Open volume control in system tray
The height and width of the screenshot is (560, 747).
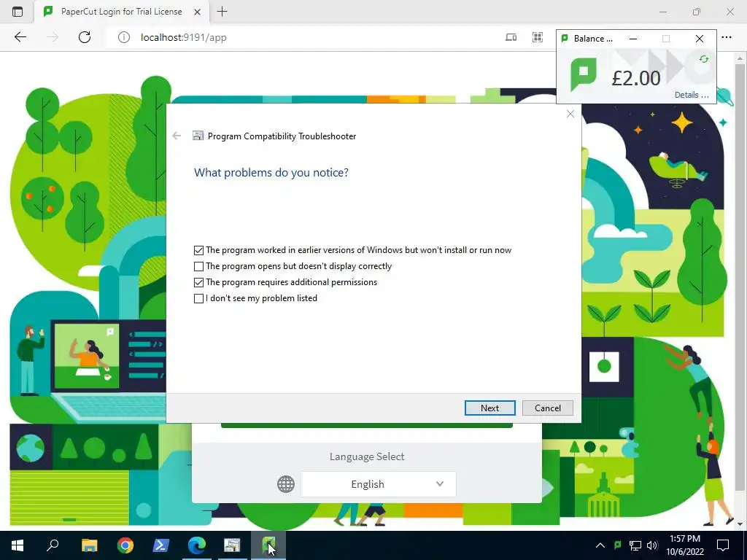[x=652, y=545]
